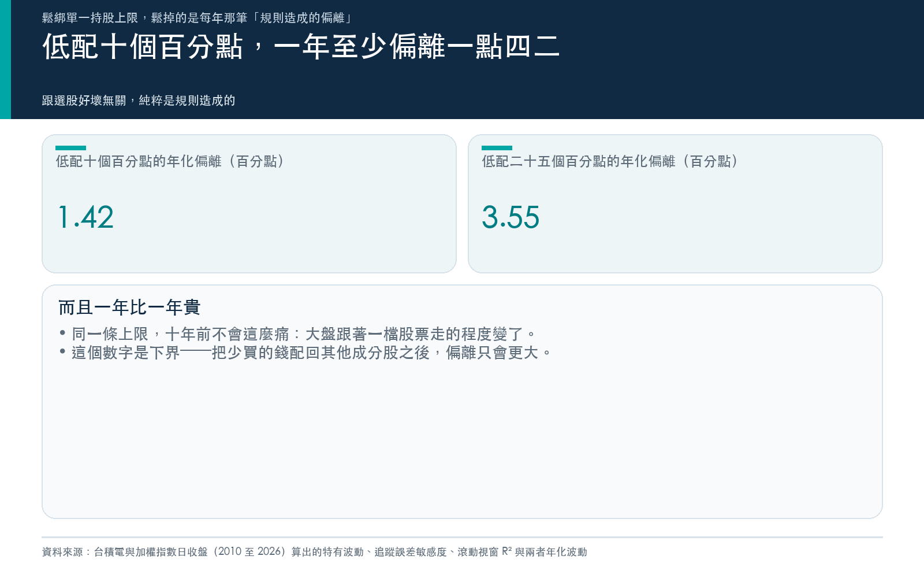The height and width of the screenshot is (578, 924).
Task: Click the value 3.55
Action: (x=511, y=217)
